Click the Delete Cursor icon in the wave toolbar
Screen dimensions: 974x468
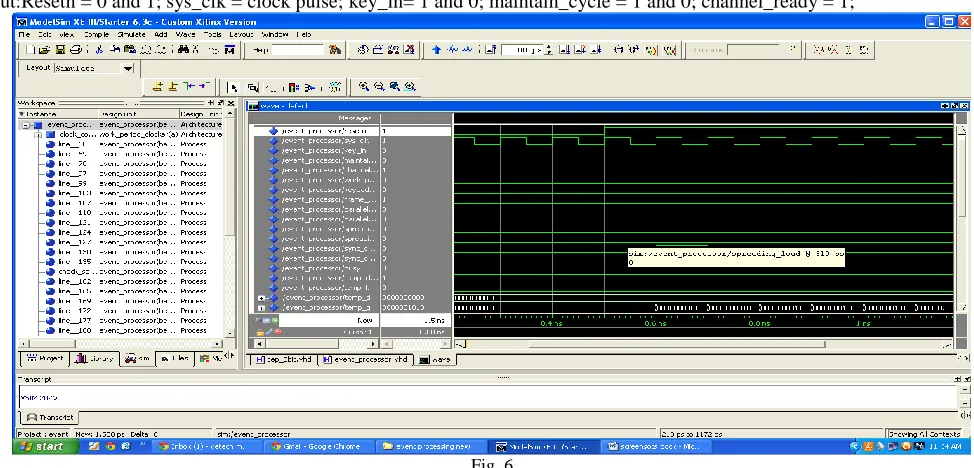click(173, 87)
